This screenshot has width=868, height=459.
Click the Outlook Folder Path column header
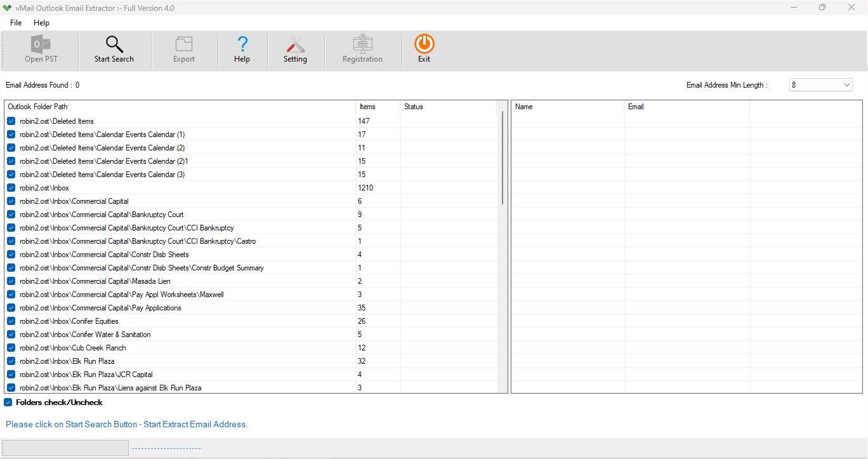coord(180,107)
